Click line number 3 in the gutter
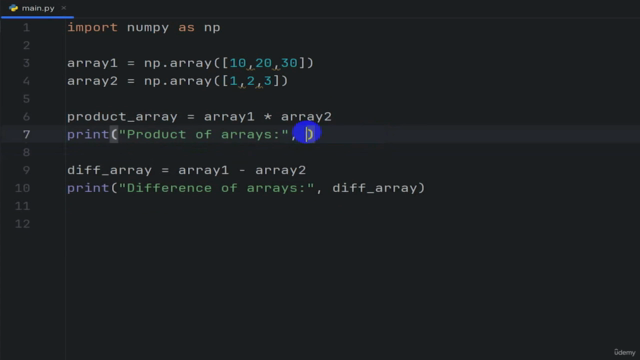Viewport: 640px width, 360px height. click(x=27, y=63)
